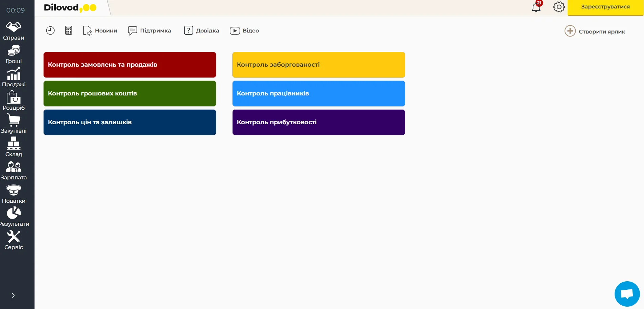644x309 pixels.
Task: Go to Продажі chart sidebar section
Action: (14, 78)
